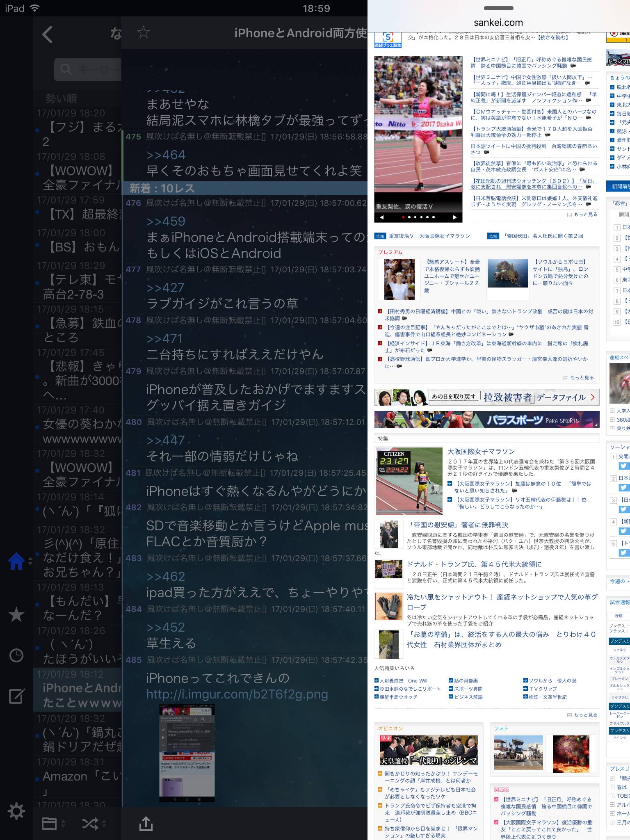Image resolution: width=630 pixels, height=840 pixels.
Task: Favorite the thread with the star outline icon
Action: point(143,32)
